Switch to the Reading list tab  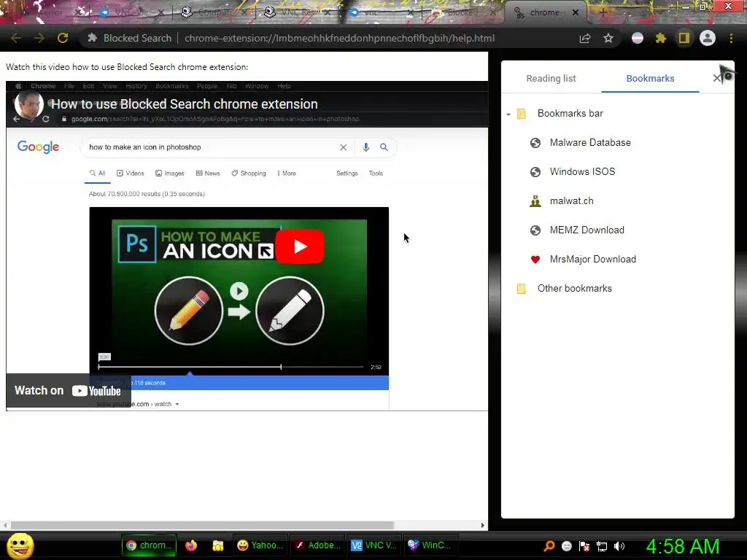551,79
